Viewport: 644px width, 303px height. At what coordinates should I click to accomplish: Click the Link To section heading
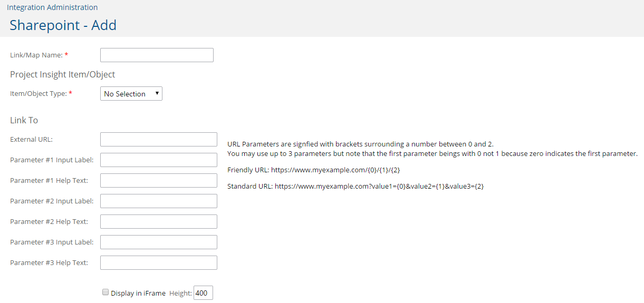24,120
